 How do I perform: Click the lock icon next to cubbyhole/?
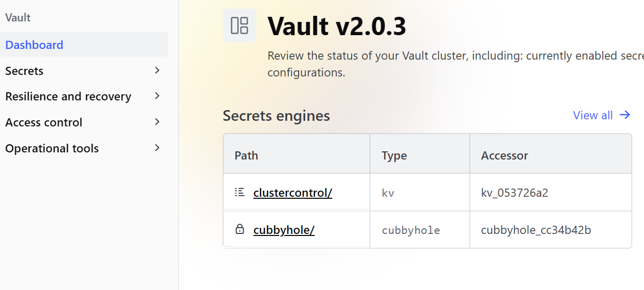pos(239,229)
